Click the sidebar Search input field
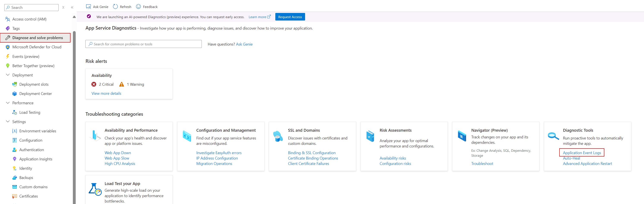 click(x=31, y=8)
